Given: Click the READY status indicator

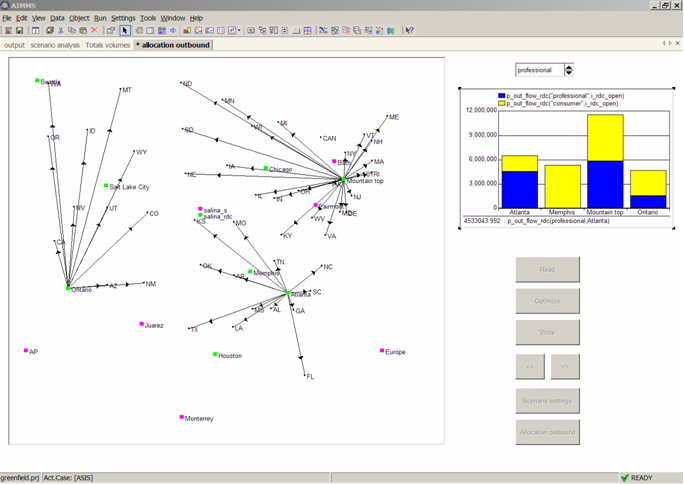Looking at the screenshot, I should 637,478.
